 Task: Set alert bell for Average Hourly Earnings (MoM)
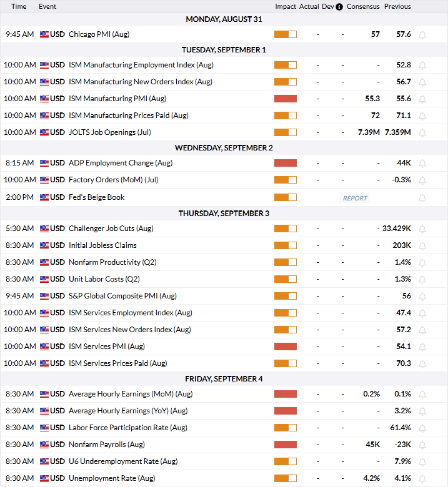pyautogui.click(x=422, y=395)
